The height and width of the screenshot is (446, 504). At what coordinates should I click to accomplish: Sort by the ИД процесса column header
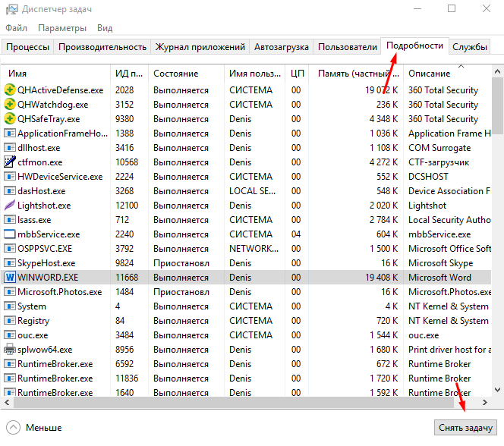(129, 74)
